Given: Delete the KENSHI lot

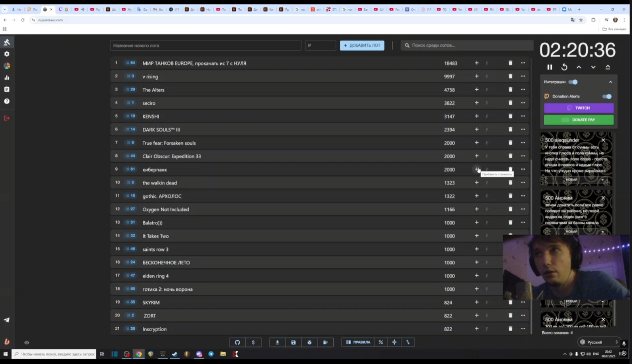Looking at the screenshot, I should tap(510, 116).
